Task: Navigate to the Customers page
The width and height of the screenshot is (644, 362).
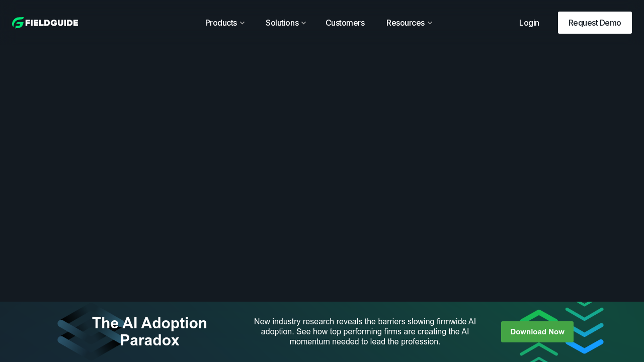Action: pos(345,23)
